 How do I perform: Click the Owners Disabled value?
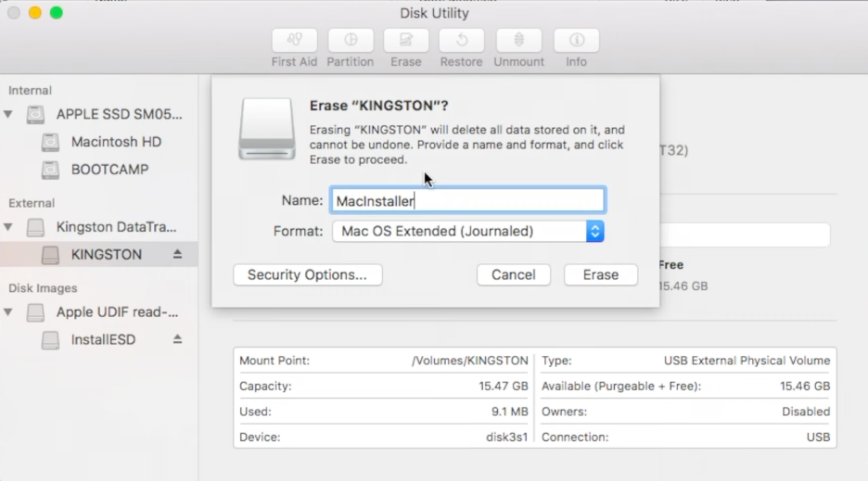[806, 412]
